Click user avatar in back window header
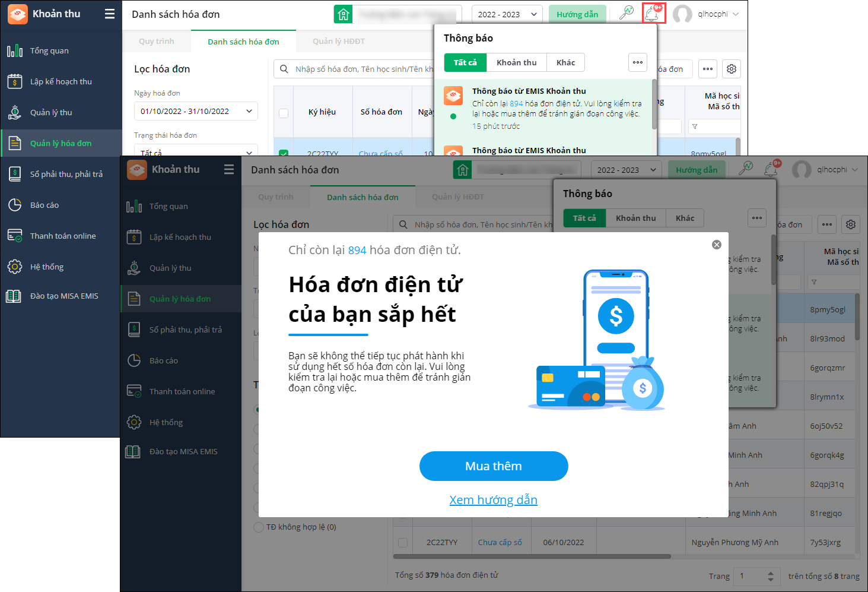868x592 pixels. 682,14
